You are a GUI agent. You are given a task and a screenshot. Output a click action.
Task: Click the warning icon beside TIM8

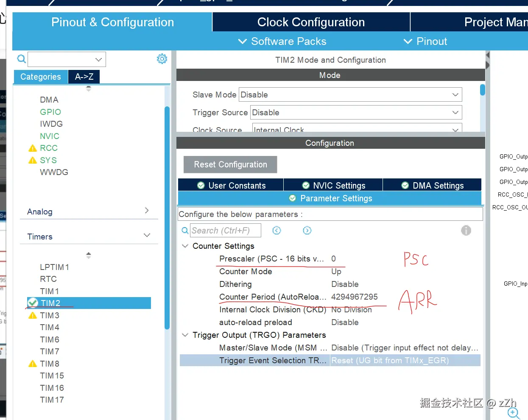[x=33, y=364]
